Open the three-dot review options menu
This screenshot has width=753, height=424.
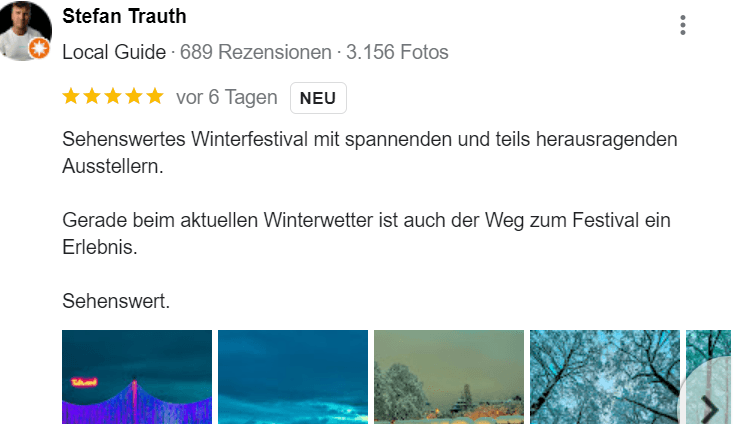coord(682,25)
